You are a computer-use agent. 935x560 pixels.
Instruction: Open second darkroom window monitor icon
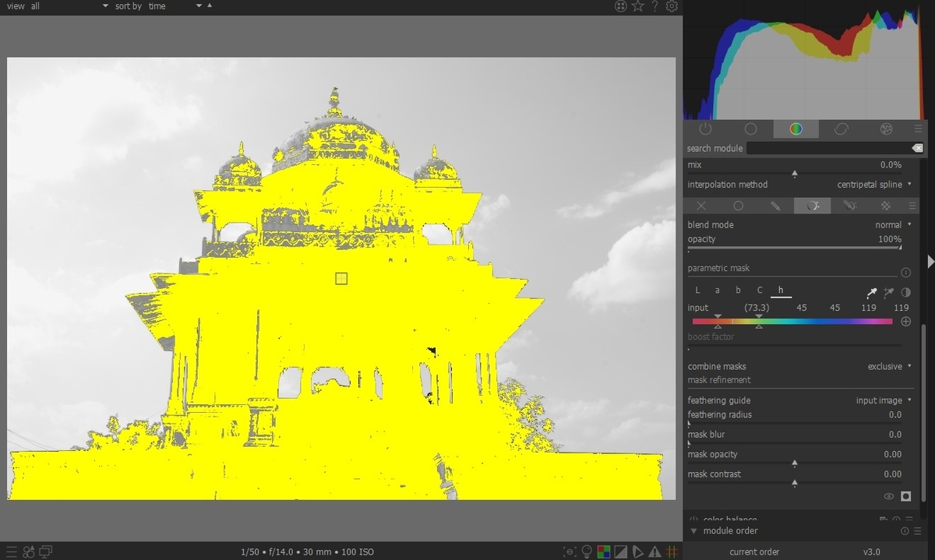click(46, 551)
